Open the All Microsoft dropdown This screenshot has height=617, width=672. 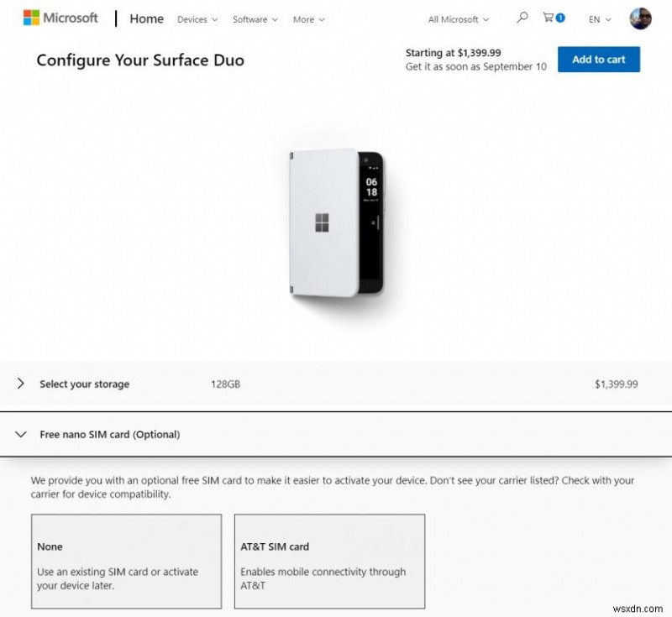[457, 19]
